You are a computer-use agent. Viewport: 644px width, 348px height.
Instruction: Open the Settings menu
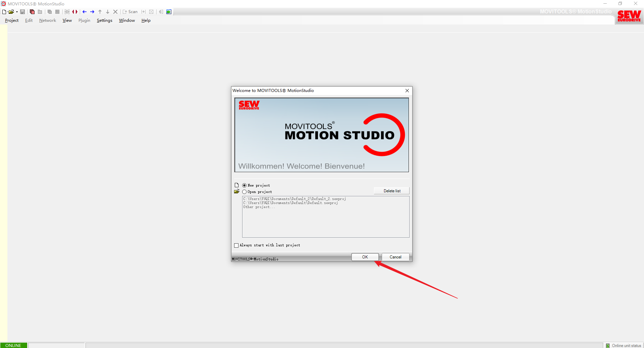104,20
